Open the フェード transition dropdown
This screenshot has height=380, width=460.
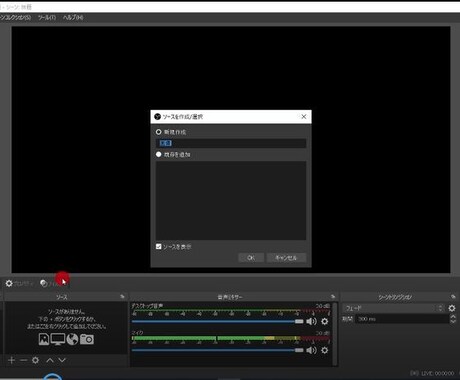coord(394,308)
